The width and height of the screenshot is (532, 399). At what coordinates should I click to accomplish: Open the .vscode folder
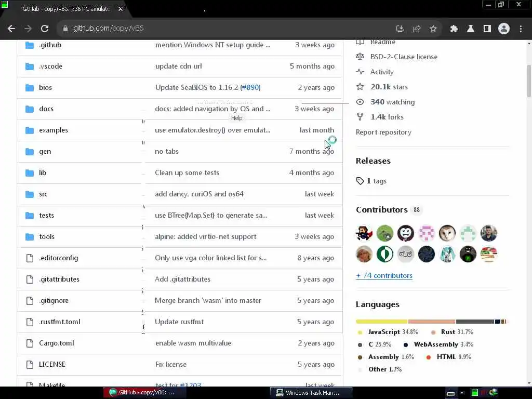point(50,66)
